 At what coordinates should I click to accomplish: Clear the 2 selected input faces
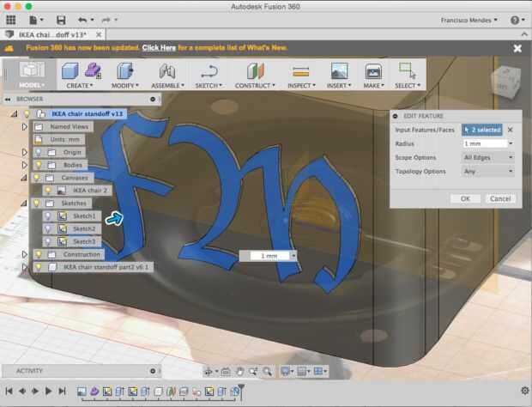click(x=510, y=130)
